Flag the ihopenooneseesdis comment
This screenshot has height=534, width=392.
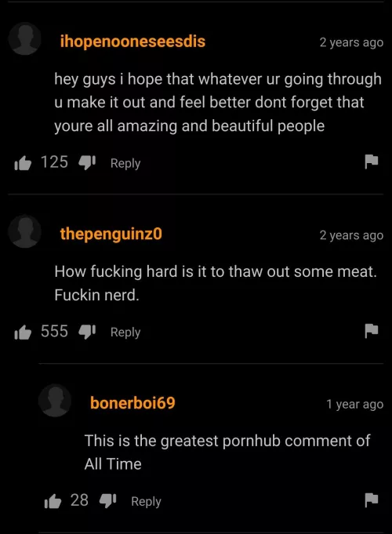pos(372,162)
